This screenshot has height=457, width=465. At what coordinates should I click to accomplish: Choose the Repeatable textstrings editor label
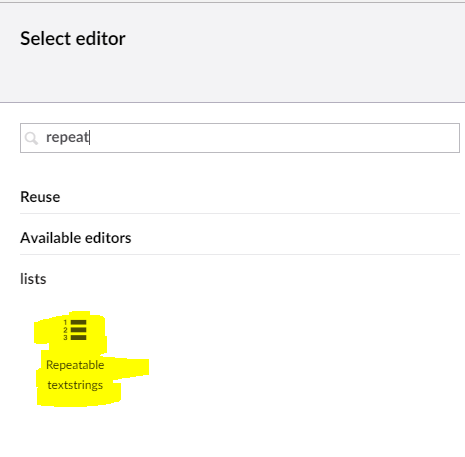pyautogui.click(x=75, y=375)
